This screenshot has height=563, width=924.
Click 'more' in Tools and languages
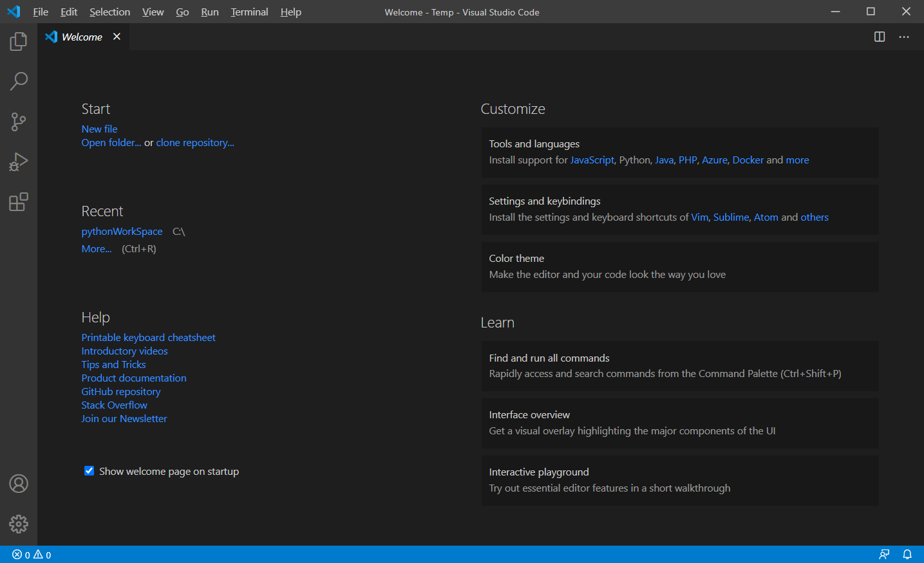tap(797, 160)
